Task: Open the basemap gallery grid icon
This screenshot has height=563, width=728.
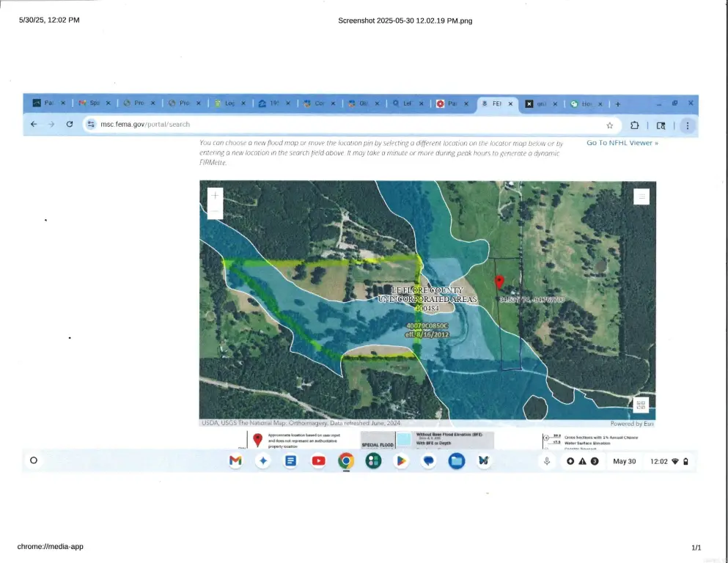Action: [x=640, y=405]
